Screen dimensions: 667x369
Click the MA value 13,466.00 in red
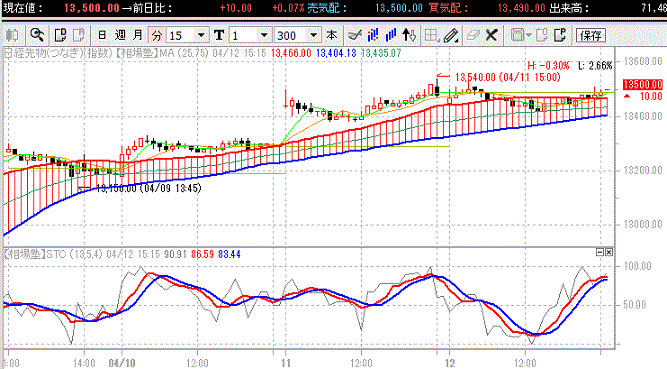tap(291, 53)
